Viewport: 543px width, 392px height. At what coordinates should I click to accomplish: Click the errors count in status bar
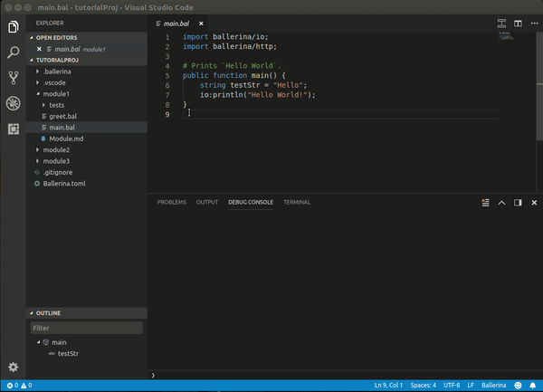tap(13, 385)
